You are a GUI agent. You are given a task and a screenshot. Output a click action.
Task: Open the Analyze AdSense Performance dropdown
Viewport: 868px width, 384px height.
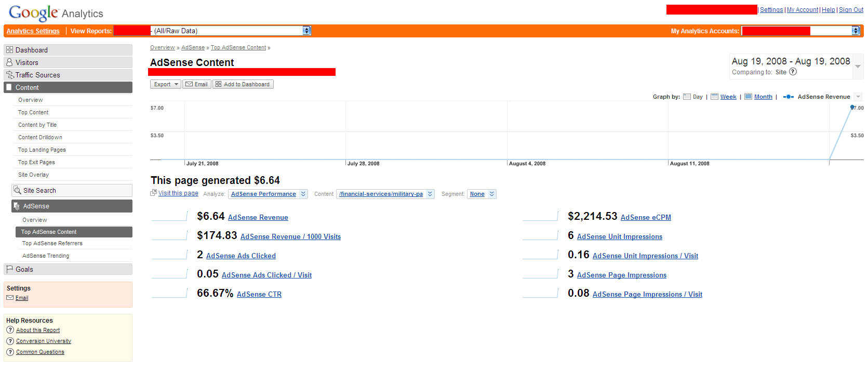268,194
